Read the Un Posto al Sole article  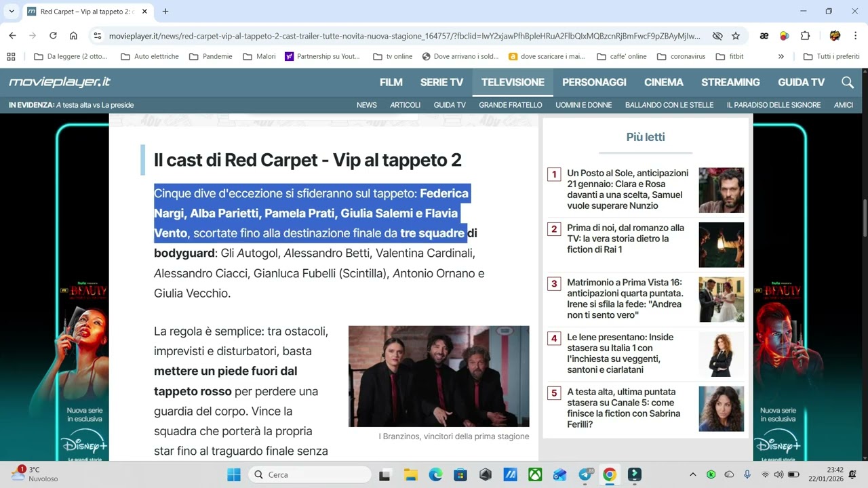(628, 189)
